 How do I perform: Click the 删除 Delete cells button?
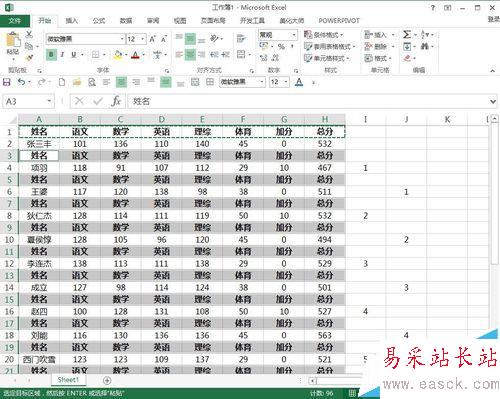[379, 46]
